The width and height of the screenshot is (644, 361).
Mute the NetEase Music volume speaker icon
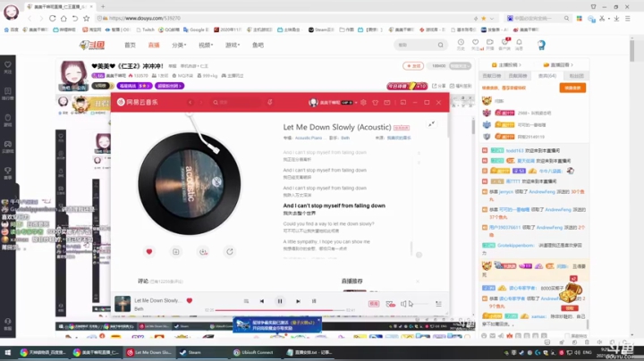[403, 304]
